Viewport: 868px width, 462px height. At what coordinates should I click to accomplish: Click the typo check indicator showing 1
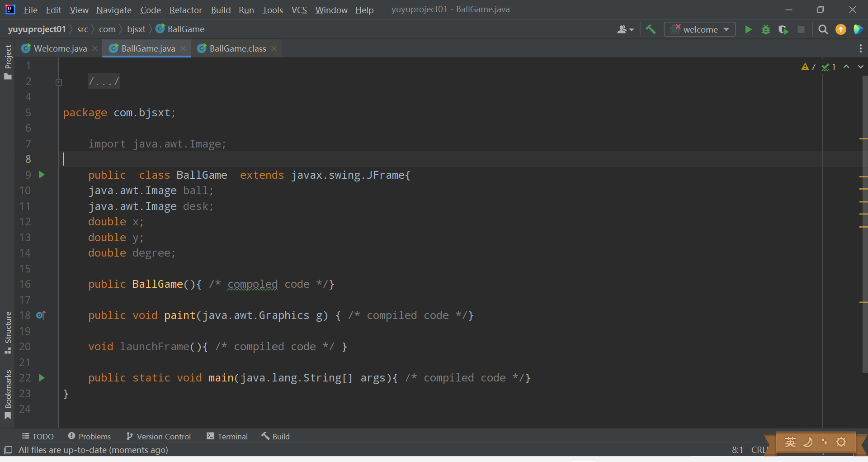[x=829, y=67]
